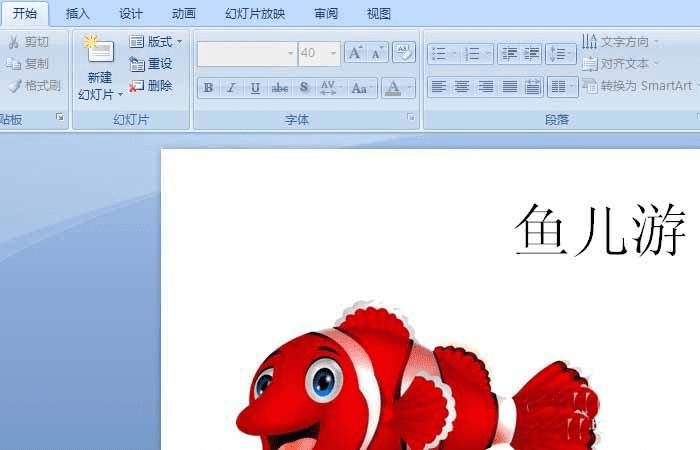The height and width of the screenshot is (450, 700).
Task: Click the slide title text 鱼儿游
Action: (600, 230)
